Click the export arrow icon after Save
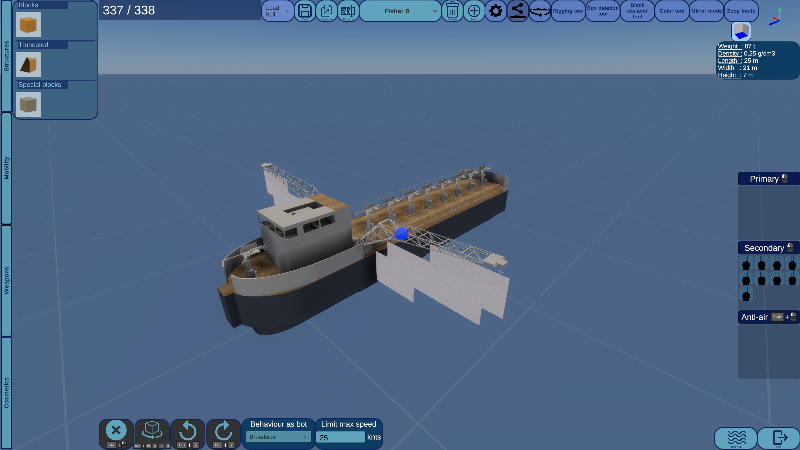Image resolution: width=800 pixels, height=450 pixels. (x=327, y=11)
